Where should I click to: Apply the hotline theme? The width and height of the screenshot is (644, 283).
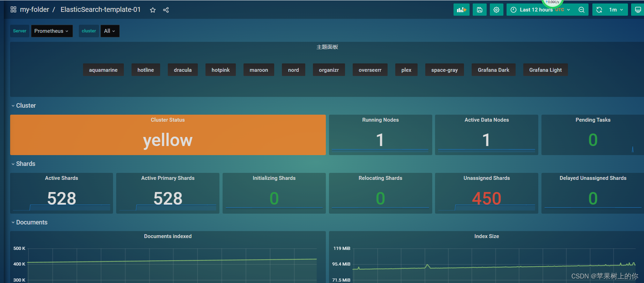[x=146, y=70]
